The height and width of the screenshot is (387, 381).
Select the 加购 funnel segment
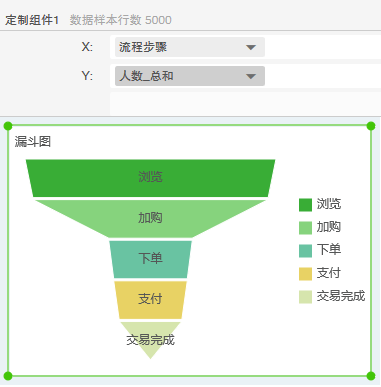tap(150, 218)
